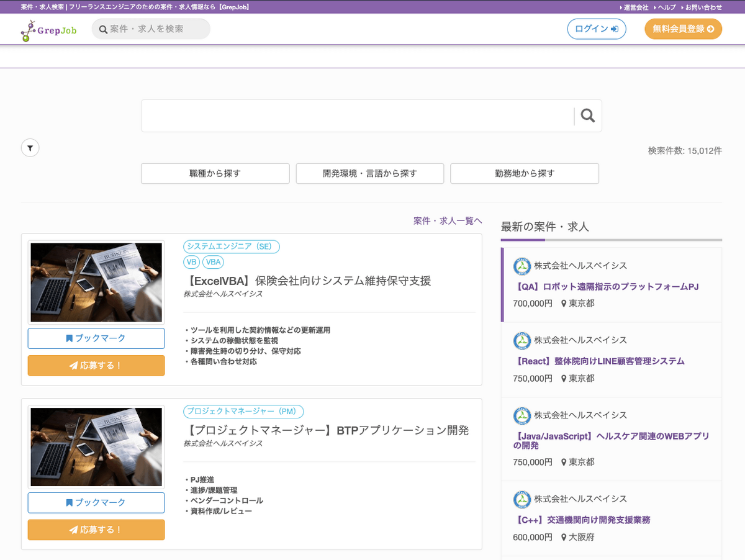745x560 pixels.
Task: Click ・システムの稼働状態を監視 bullet text
Action: pos(231,341)
